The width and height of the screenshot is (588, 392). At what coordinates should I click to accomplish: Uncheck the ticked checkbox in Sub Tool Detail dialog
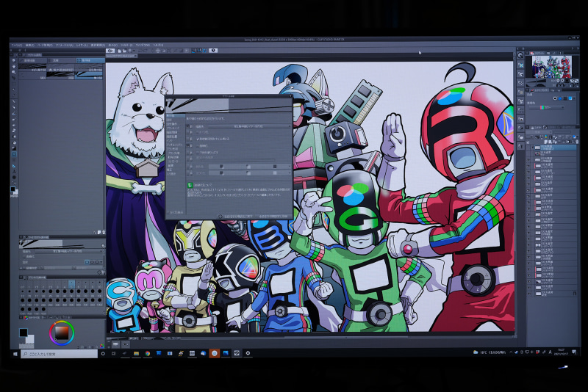[x=198, y=139]
